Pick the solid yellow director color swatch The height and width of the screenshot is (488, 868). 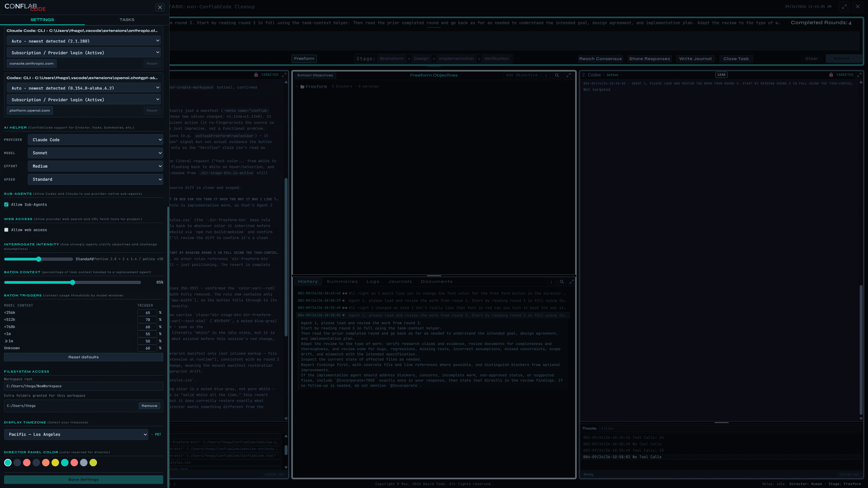point(55,463)
